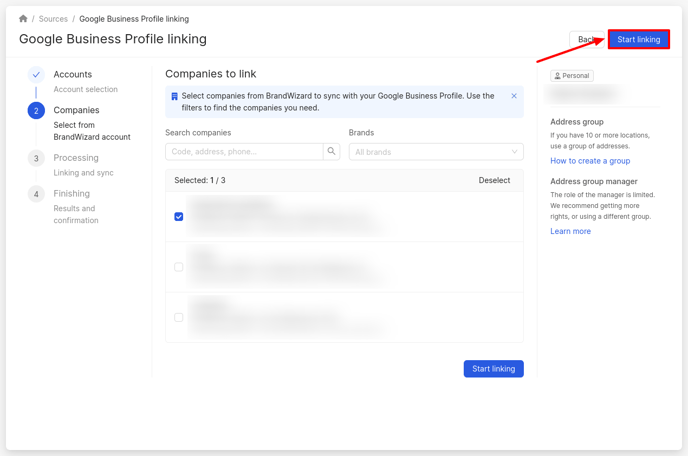
Task: Check the second company checkbox
Action: point(179,267)
